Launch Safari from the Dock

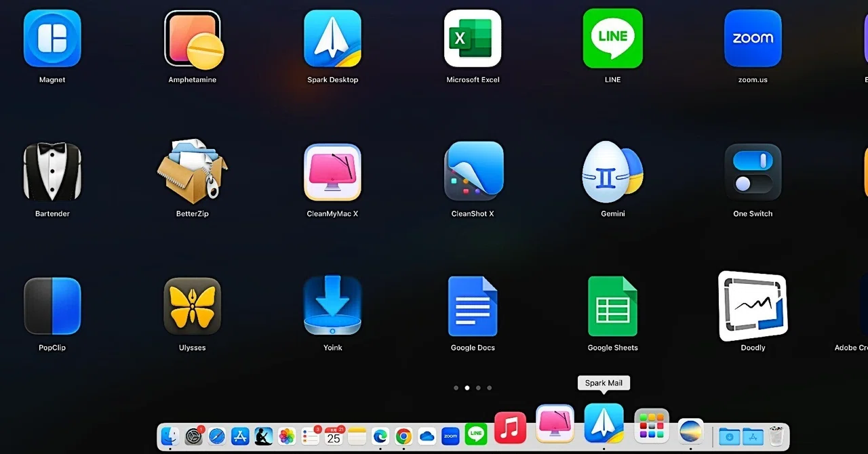[217, 436]
